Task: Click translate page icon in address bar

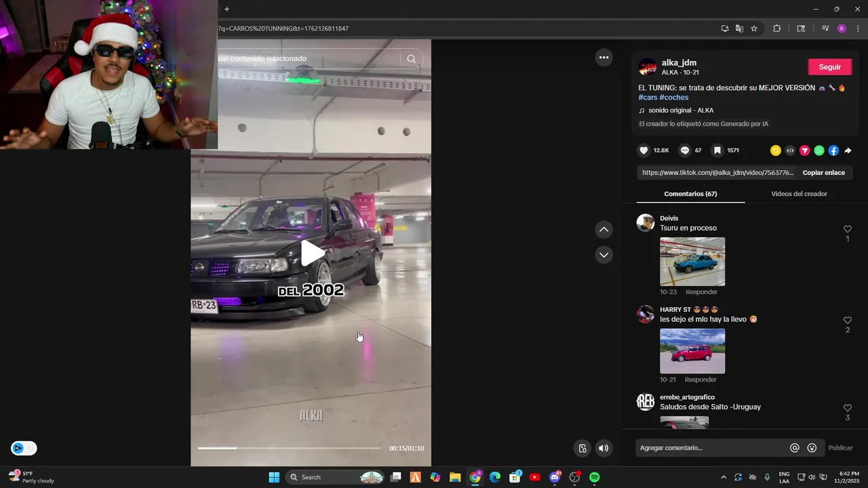Action: pos(739,28)
